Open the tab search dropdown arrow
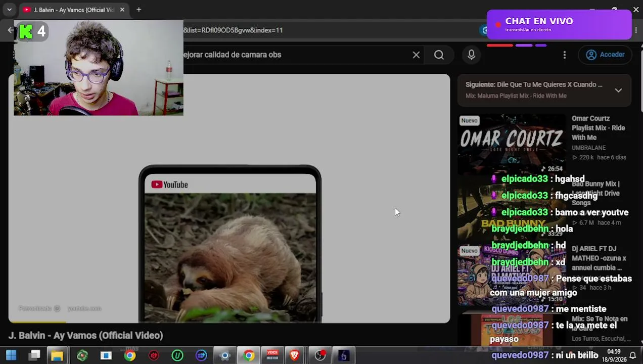 [x=9, y=10]
